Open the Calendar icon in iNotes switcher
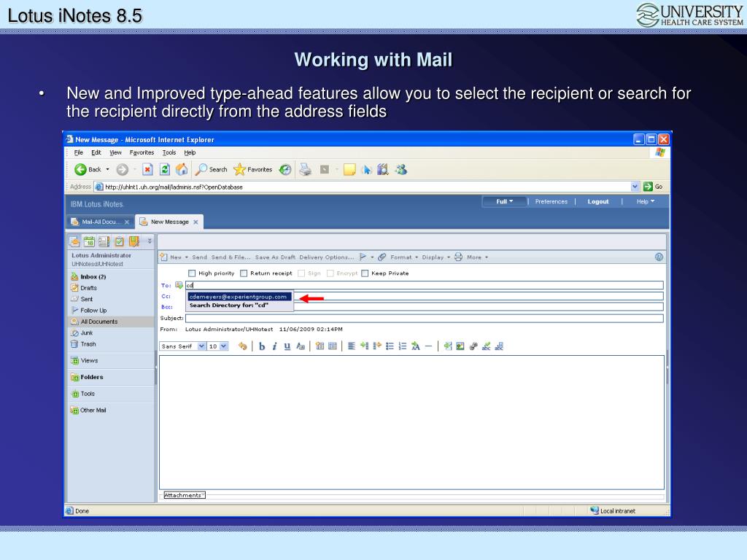This screenshot has width=747, height=560. click(x=90, y=241)
